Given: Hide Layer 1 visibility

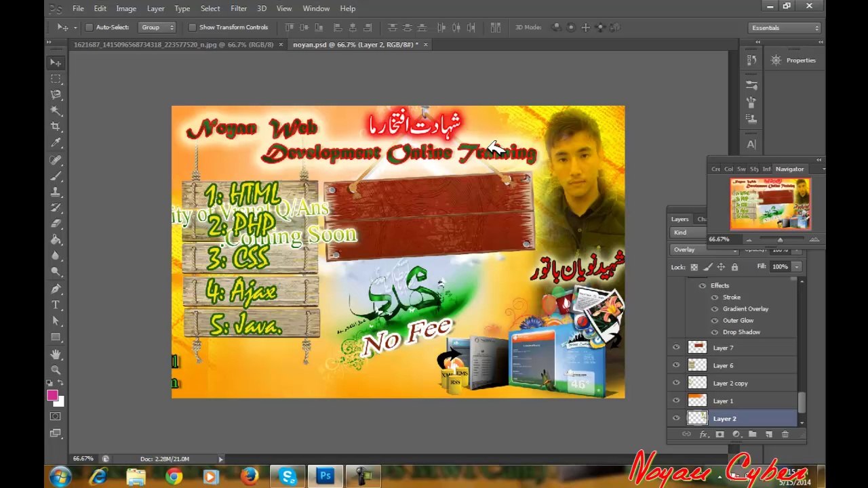Looking at the screenshot, I should (676, 401).
